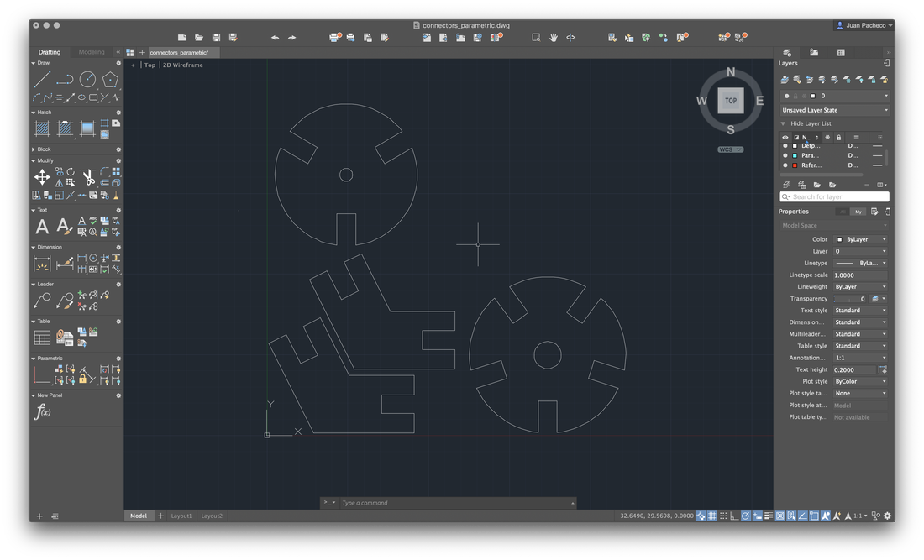Click the Top view label
Screen dimensions: 924x560
(x=150, y=65)
